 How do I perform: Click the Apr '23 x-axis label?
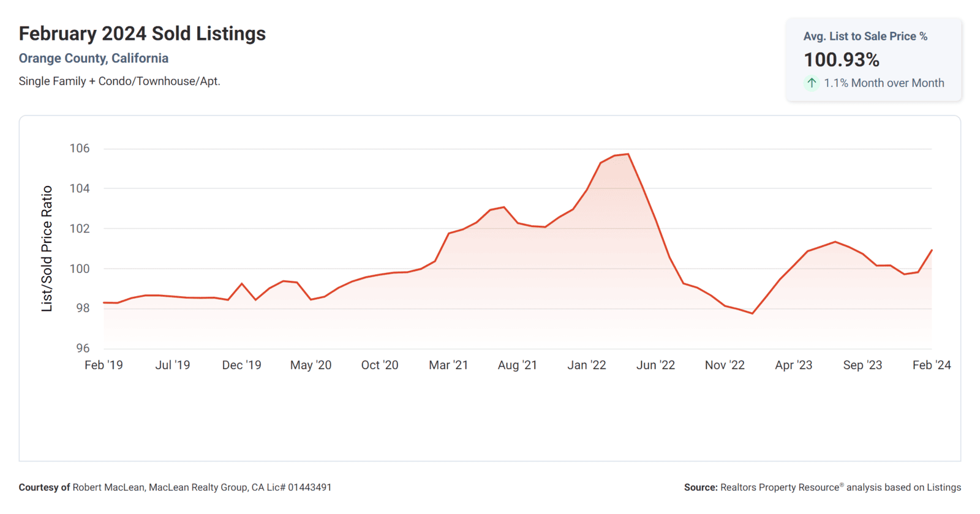(x=794, y=365)
